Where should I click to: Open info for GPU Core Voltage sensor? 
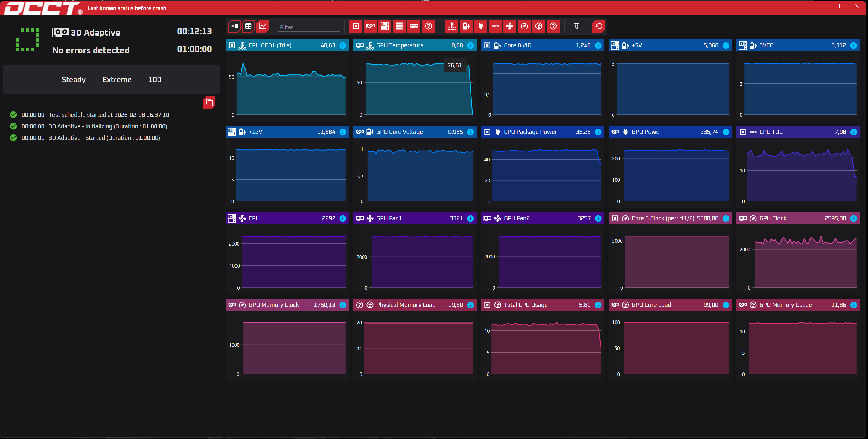(470, 132)
